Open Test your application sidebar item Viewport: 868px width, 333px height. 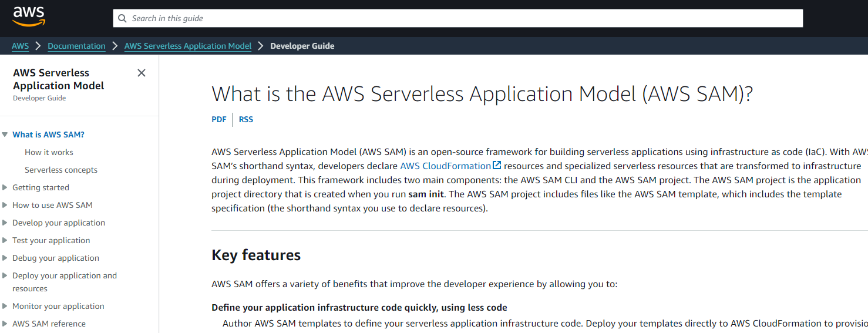pos(51,240)
